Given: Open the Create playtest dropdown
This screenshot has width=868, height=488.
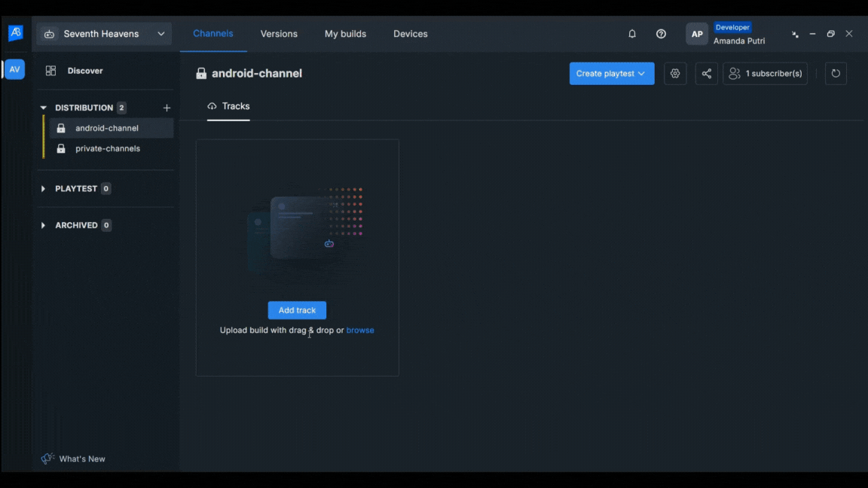Looking at the screenshot, I should pyautogui.click(x=611, y=74).
